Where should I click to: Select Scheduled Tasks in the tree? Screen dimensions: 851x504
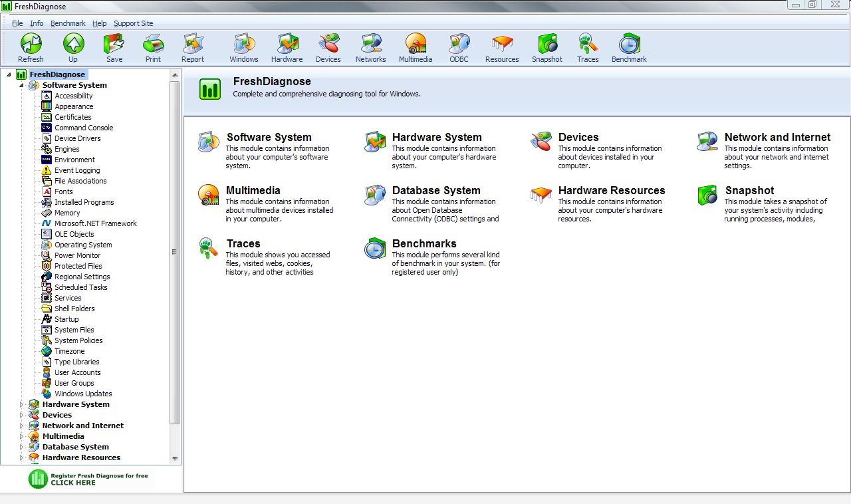81,287
